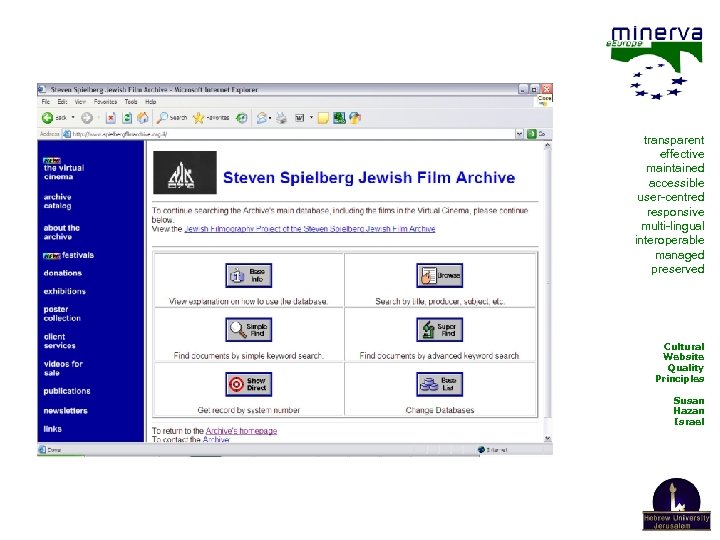This screenshot has width=720, height=540.
Task: Open the Tools menu
Action: (x=131, y=102)
